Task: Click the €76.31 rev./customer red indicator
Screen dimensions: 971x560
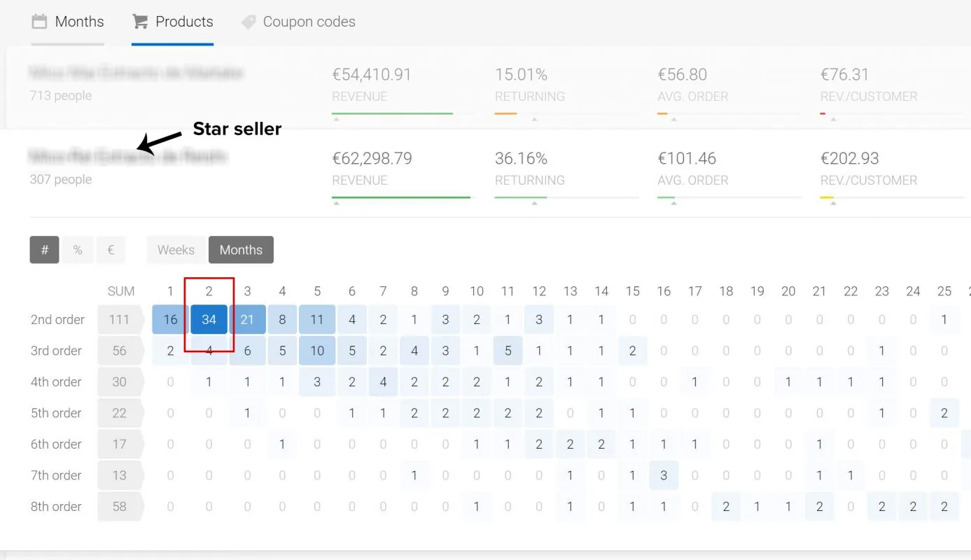Action: (823, 113)
